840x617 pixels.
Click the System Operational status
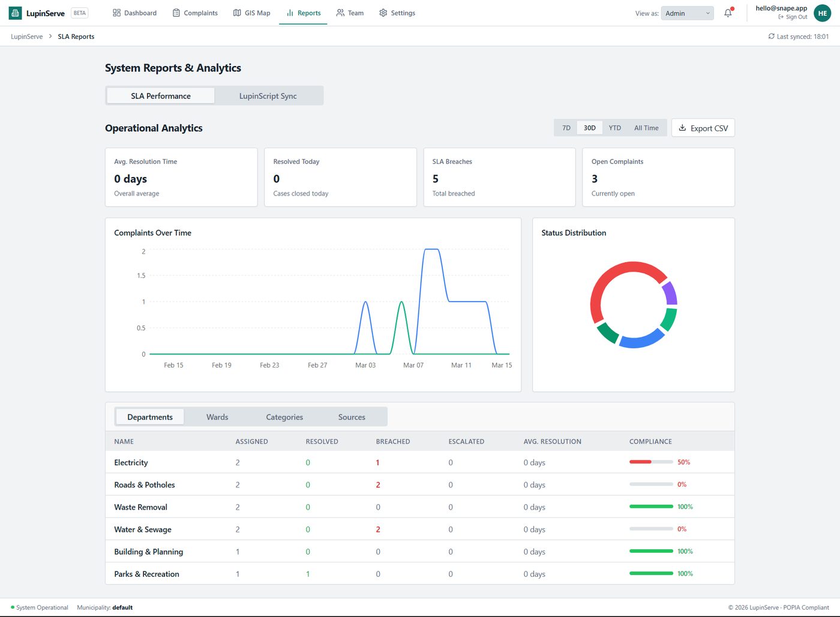point(40,607)
